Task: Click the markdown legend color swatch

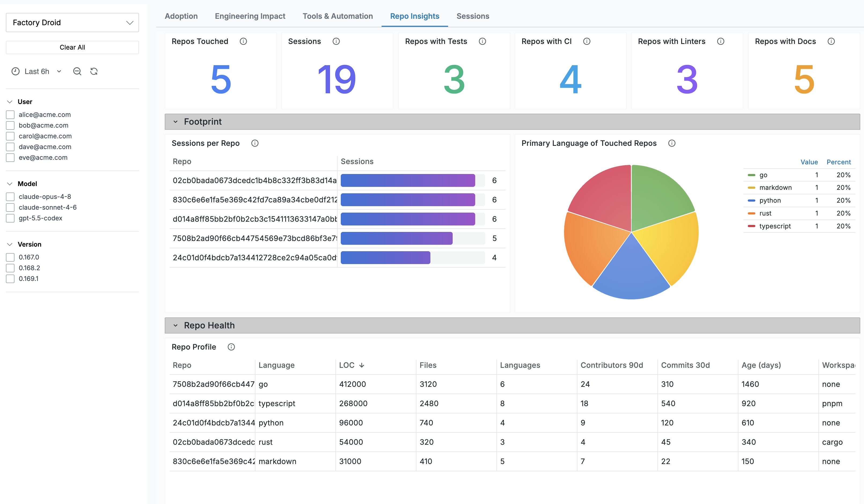Action: click(751, 188)
